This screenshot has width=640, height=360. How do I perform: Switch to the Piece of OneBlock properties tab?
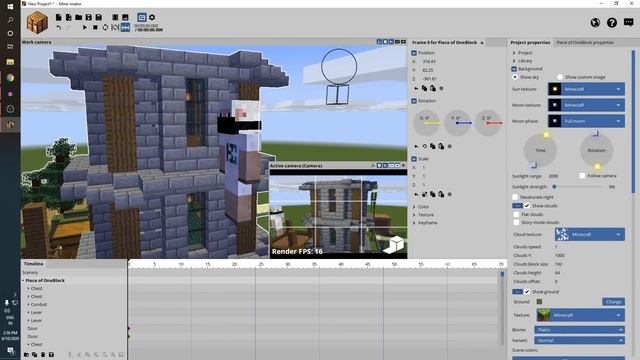click(x=585, y=42)
